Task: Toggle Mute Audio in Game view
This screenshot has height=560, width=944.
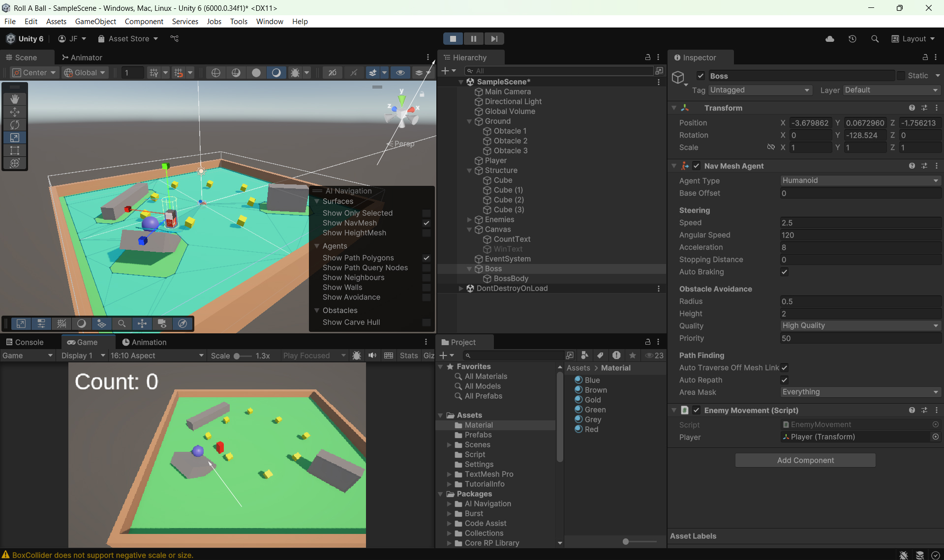Action: click(372, 355)
